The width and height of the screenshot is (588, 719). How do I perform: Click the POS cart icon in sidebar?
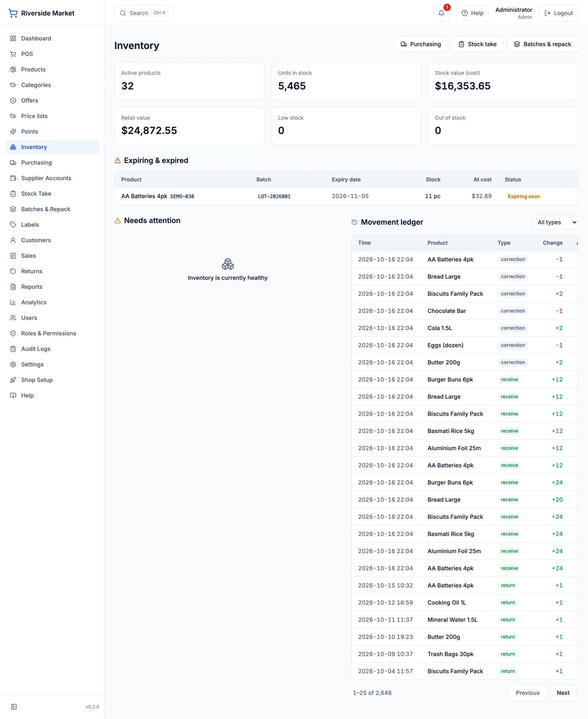(x=13, y=54)
